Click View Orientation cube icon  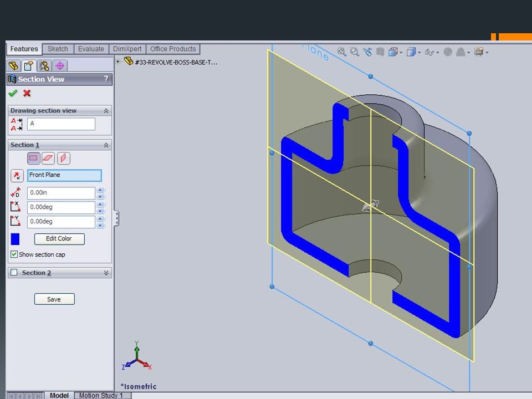393,52
